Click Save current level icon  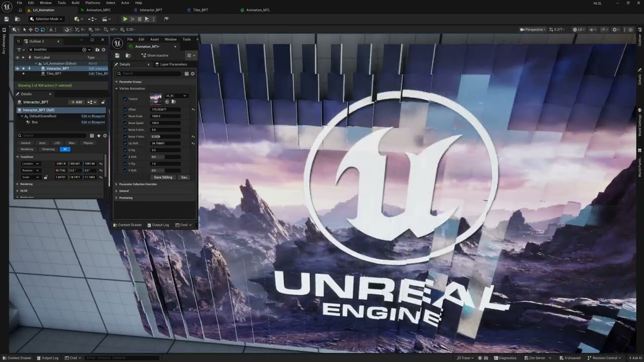click(7, 19)
